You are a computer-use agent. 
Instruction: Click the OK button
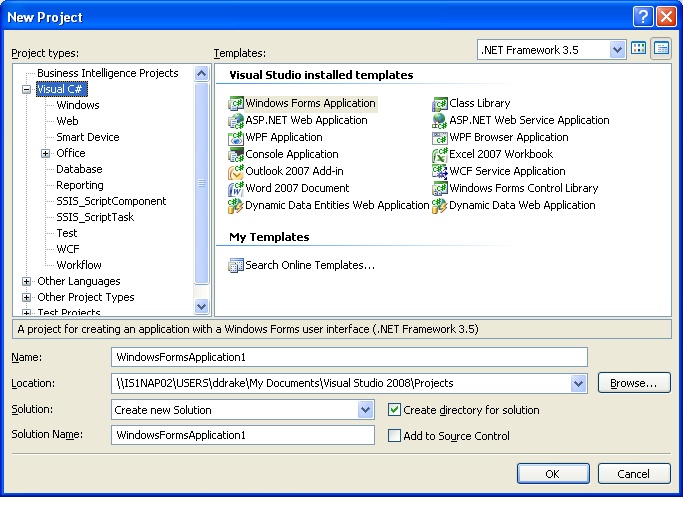click(x=553, y=474)
